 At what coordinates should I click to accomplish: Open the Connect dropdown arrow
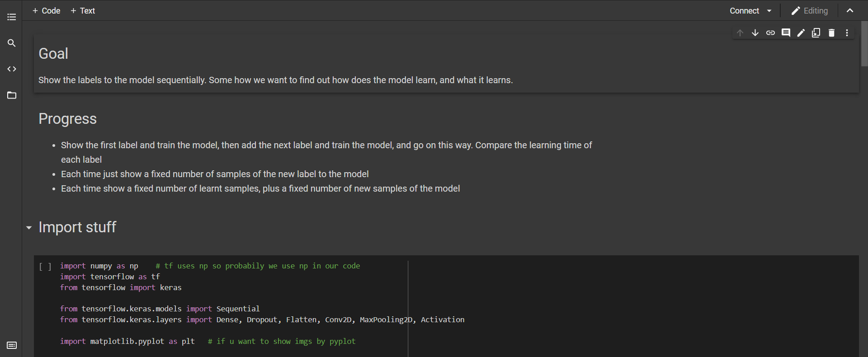pyautogui.click(x=769, y=11)
